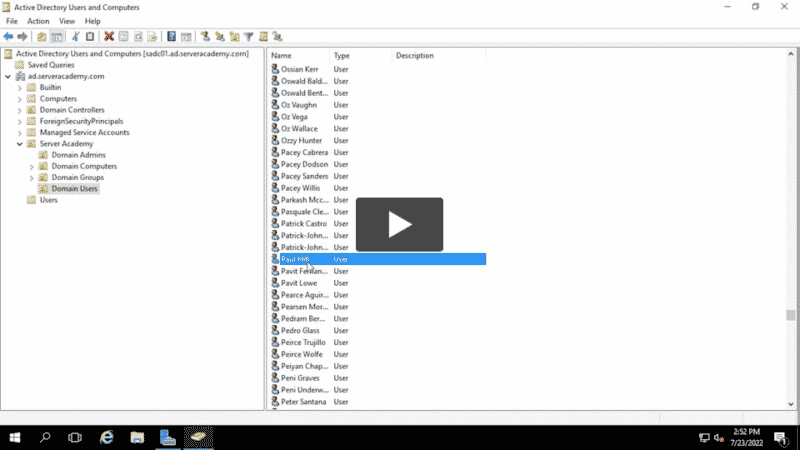This screenshot has height=450, width=800.
Task: Click the back arrow in the toolbar
Action: 9,37
